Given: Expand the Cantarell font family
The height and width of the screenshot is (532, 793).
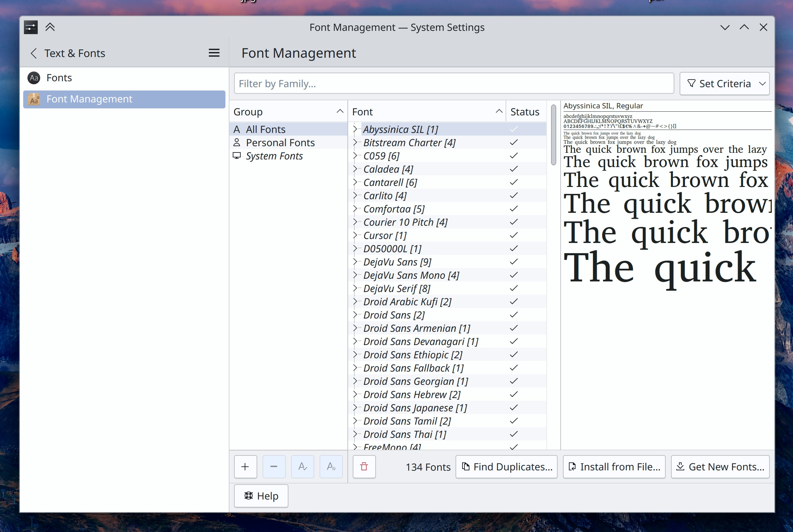Looking at the screenshot, I should 355,183.
